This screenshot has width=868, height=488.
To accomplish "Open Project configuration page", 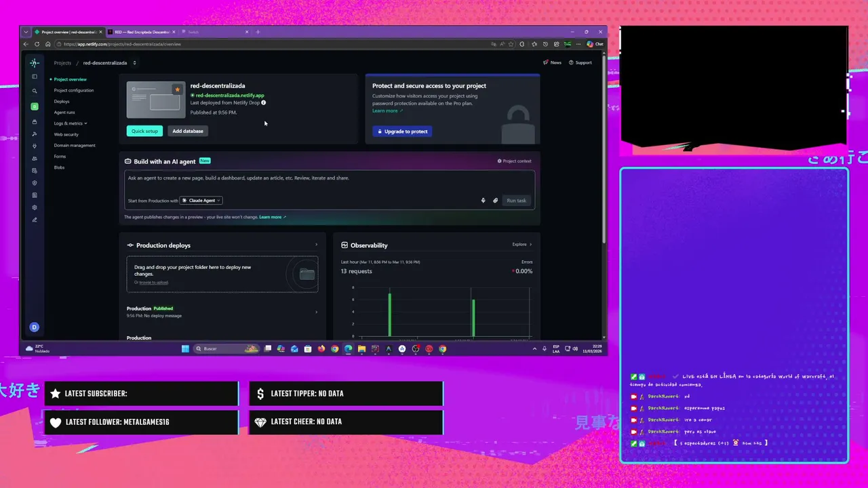I will point(74,90).
